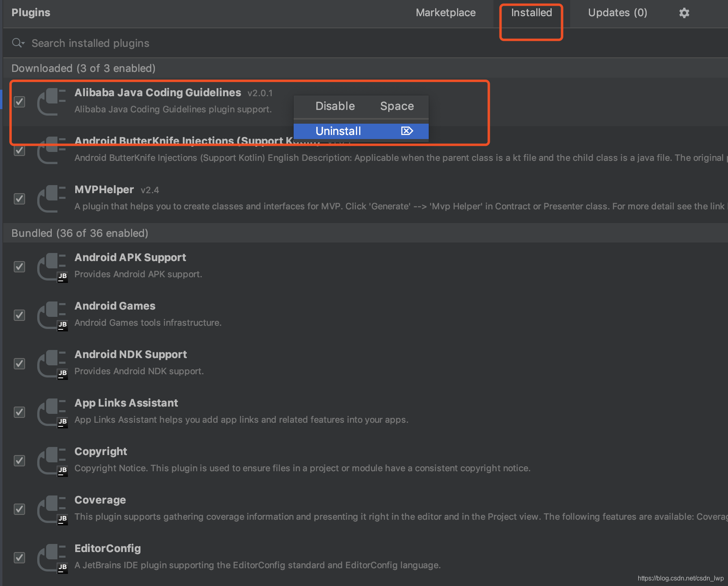Uncheck the Android Games plugin checkbox
This screenshot has width=728, height=586.
[x=19, y=315]
